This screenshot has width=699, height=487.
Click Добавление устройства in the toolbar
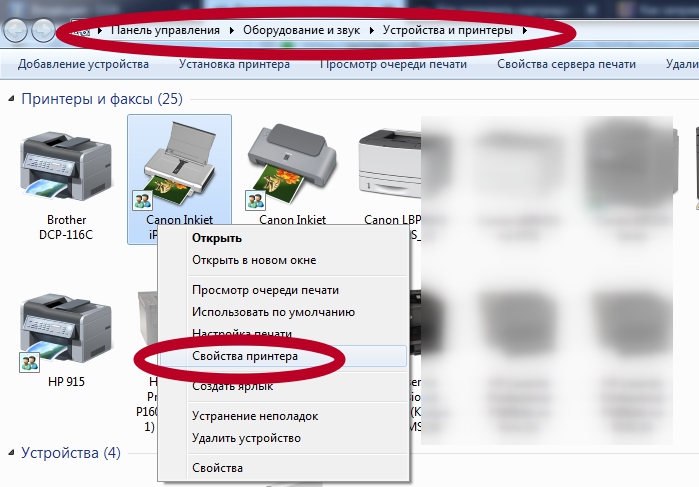83,64
